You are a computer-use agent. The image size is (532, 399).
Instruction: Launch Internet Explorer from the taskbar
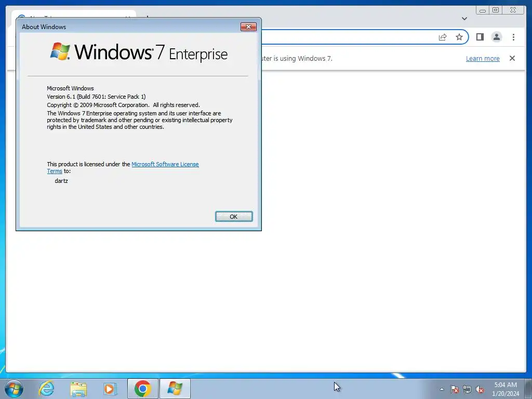pos(46,389)
